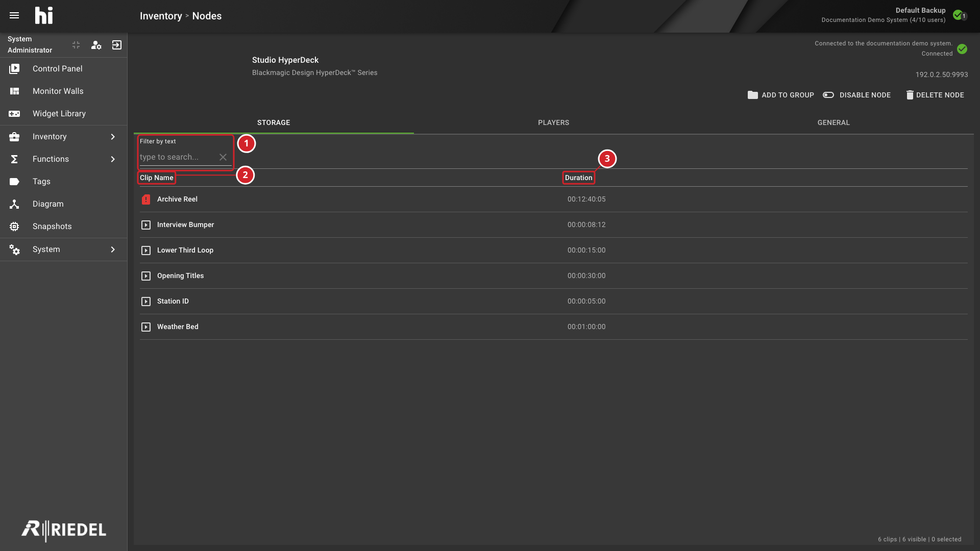This screenshot has height=551, width=980.
Task: Click the play icon for Weather Bed
Action: [x=146, y=327]
